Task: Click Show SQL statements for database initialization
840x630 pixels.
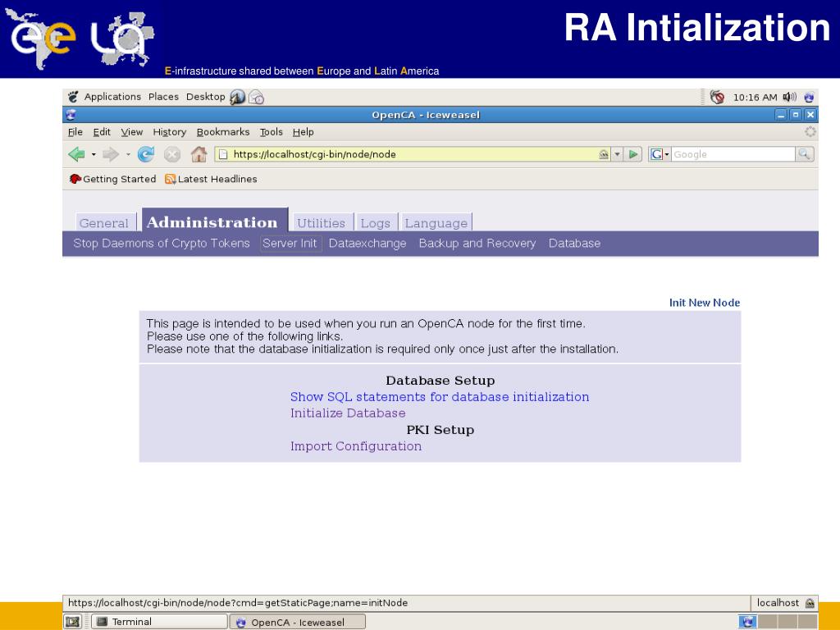Action: click(x=440, y=397)
